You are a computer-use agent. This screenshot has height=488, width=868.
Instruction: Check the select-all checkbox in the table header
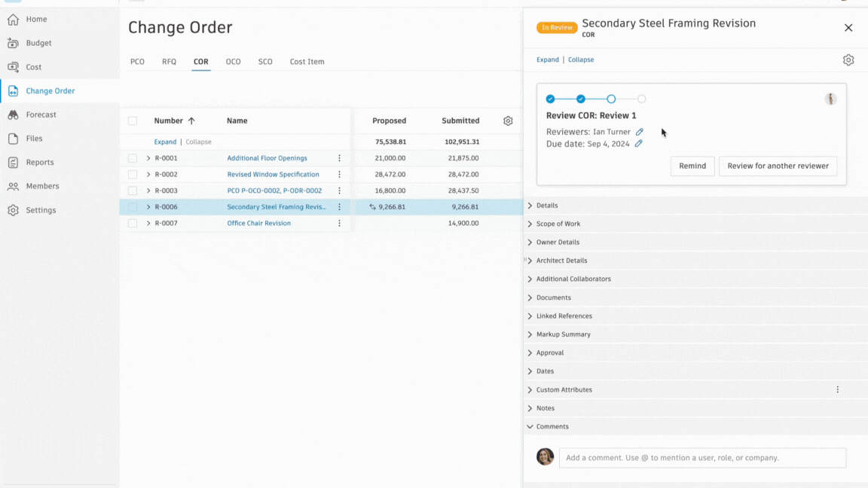point(132,120)
